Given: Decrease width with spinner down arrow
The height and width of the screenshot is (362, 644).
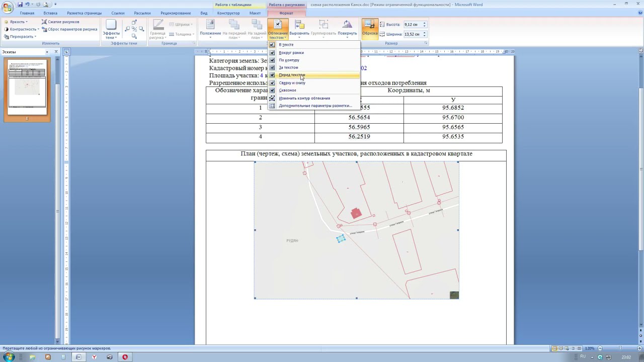Looking at the screenshot, I should (425, 36).
